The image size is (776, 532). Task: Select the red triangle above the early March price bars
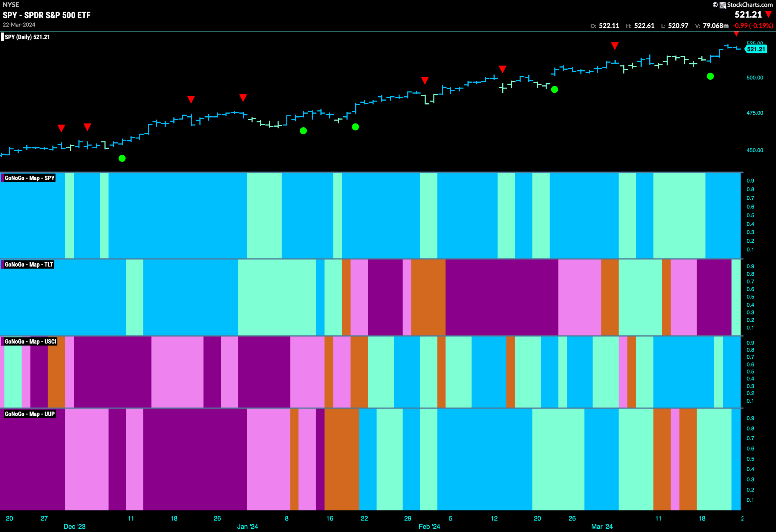pyautogui.click(x=615, y=46)
